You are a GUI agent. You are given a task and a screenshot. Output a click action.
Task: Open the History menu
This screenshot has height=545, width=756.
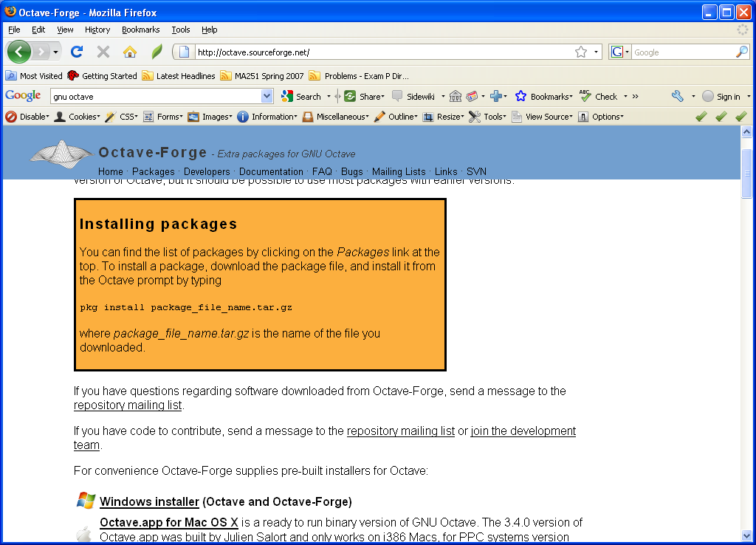(x=97, y=30)
